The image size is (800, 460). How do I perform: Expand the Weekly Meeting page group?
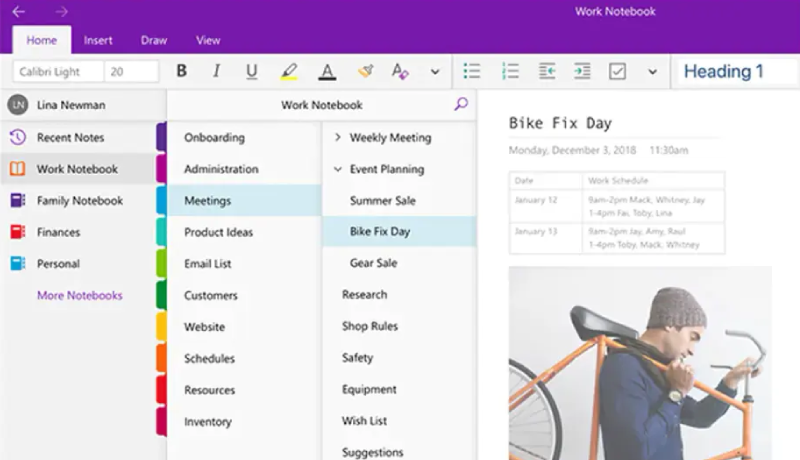337,137
